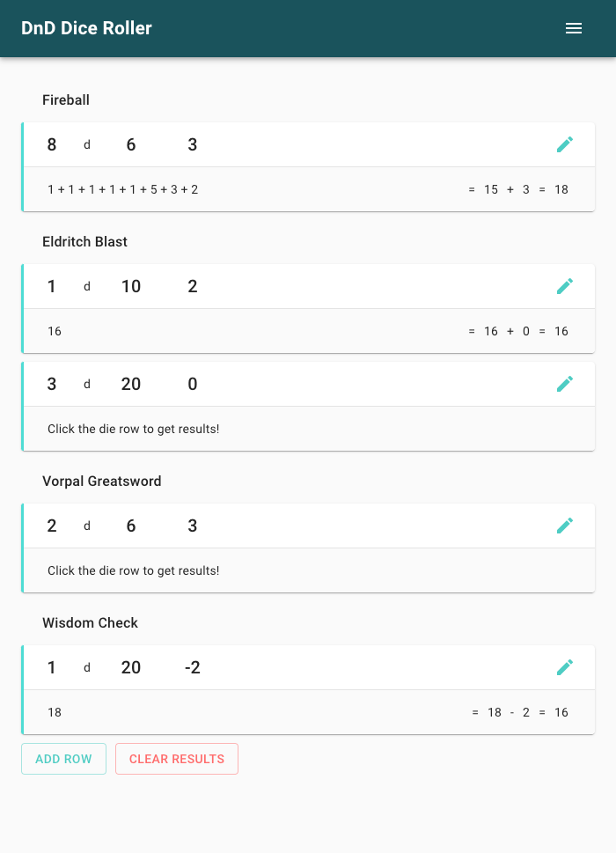Viewport: 616px width, 853px height.
Task: Select the Eldritch Blast group heading
Action: 85,242
